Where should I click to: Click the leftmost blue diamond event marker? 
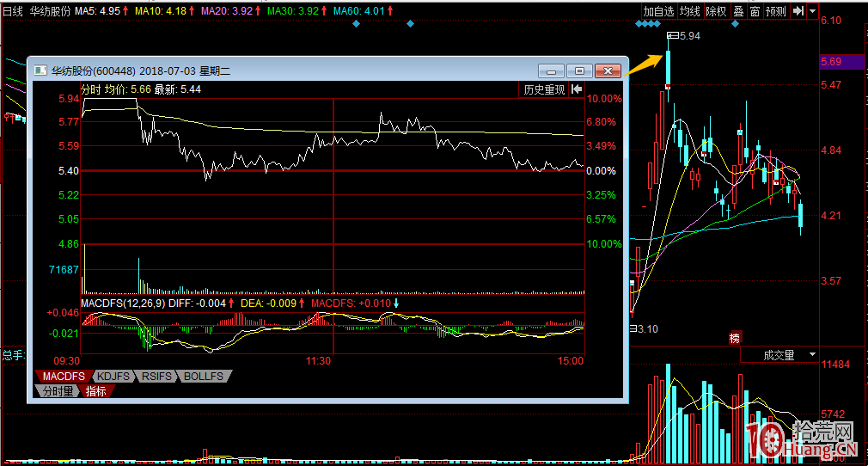click(356, 24)
